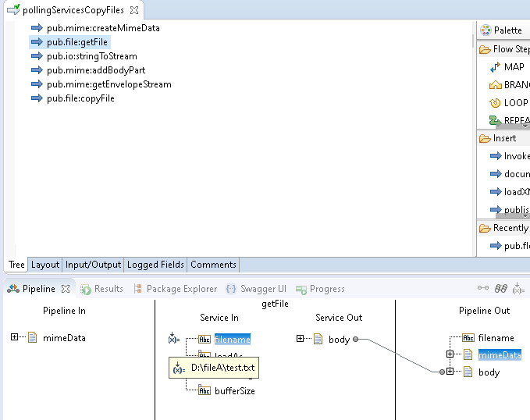Click the binoculars find icon in Pipeline toolbar
530x420 pixels.
[500, 288]
